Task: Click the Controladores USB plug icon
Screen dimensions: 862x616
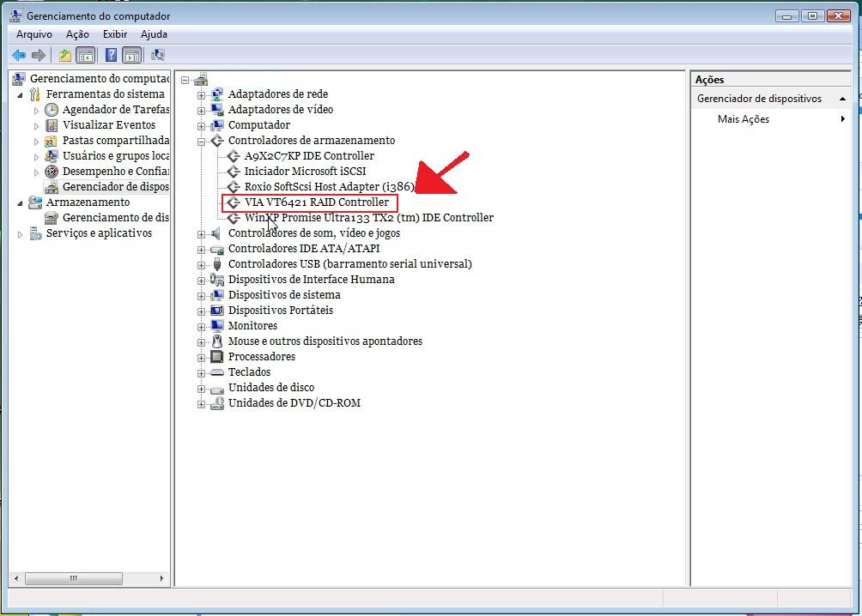Action: (x=217, y=263)
